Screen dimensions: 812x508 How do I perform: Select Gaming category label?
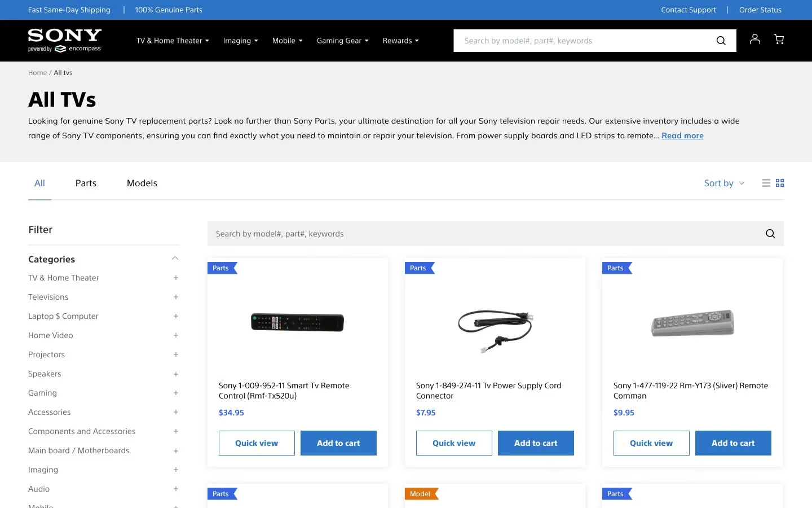click(42, 393)
